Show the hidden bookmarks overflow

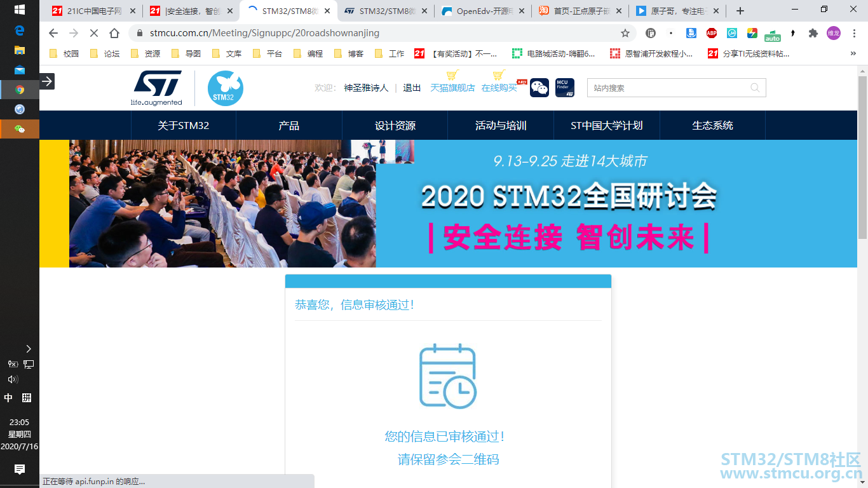(x=853, y=54)
